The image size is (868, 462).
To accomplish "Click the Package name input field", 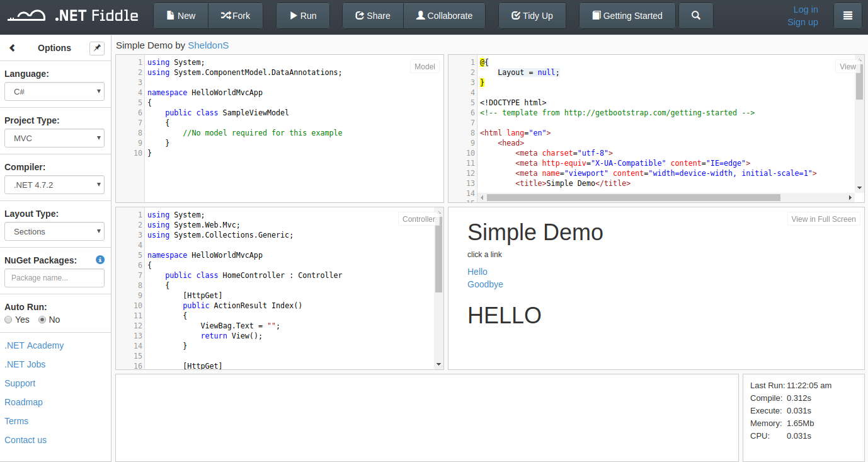I will pos(54,278).
